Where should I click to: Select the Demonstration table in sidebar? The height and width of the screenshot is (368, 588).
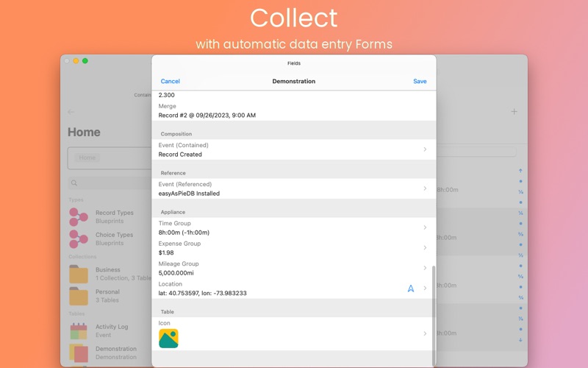[x=115, y=350]
